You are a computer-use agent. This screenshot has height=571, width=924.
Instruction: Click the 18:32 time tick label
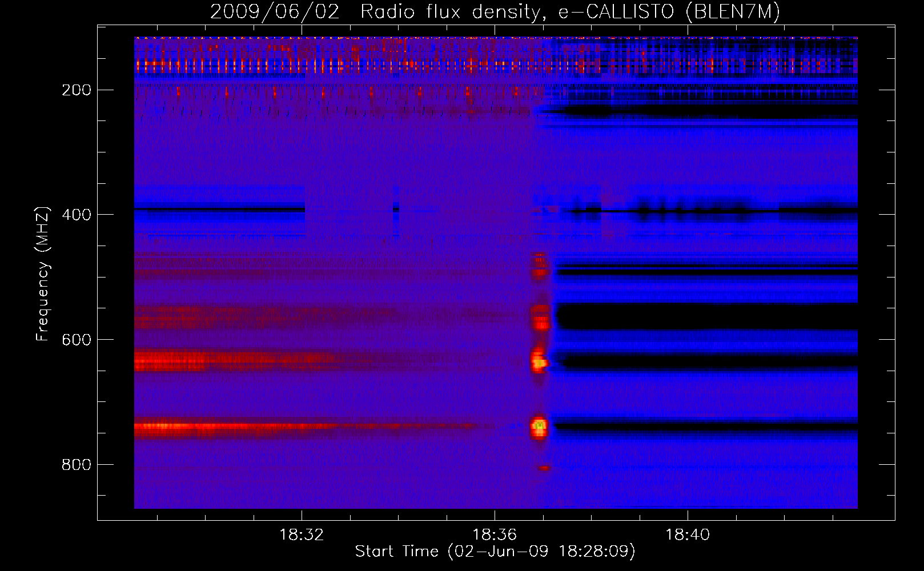[302, 535]
